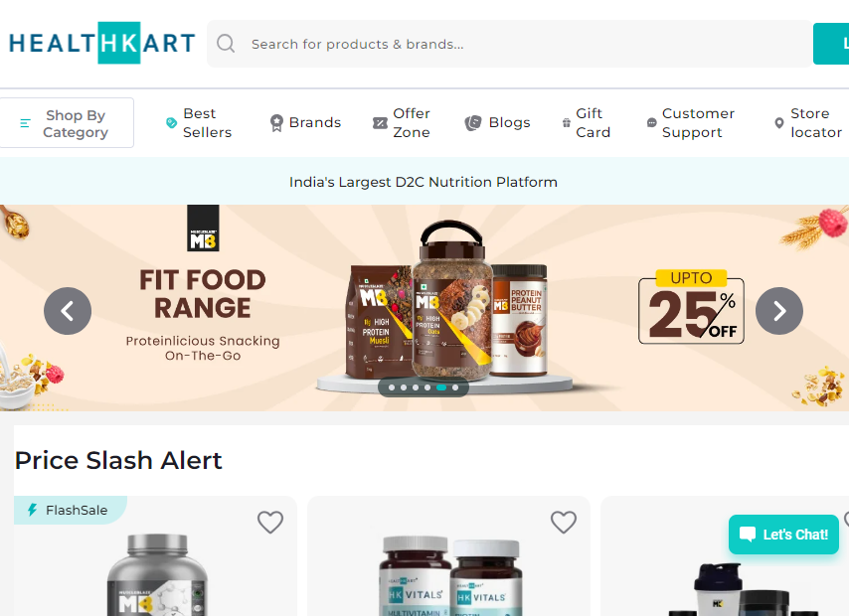Open the Blogs menu item
The width and height of the screenshot is (849, 616).
[x=498, y=123]
